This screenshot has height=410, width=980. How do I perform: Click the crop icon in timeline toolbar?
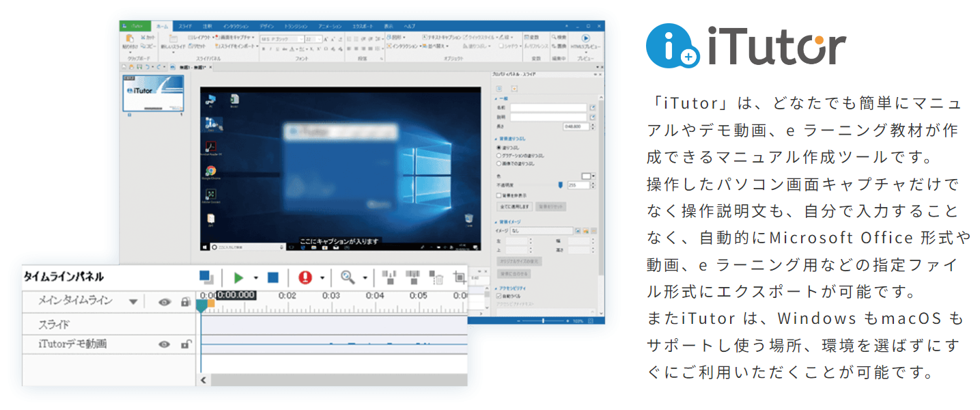tap(460, 277)
